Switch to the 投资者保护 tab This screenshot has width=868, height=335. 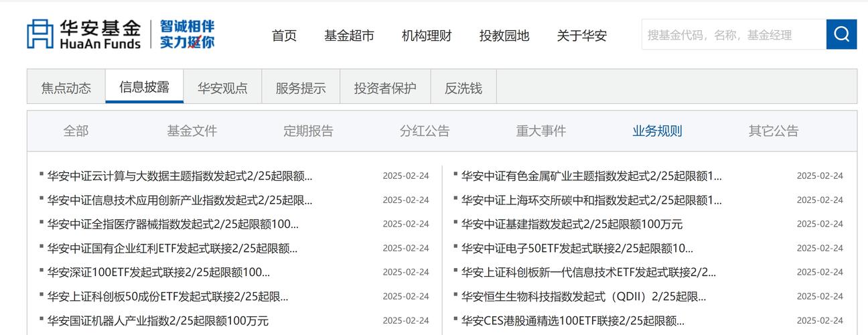385,88
